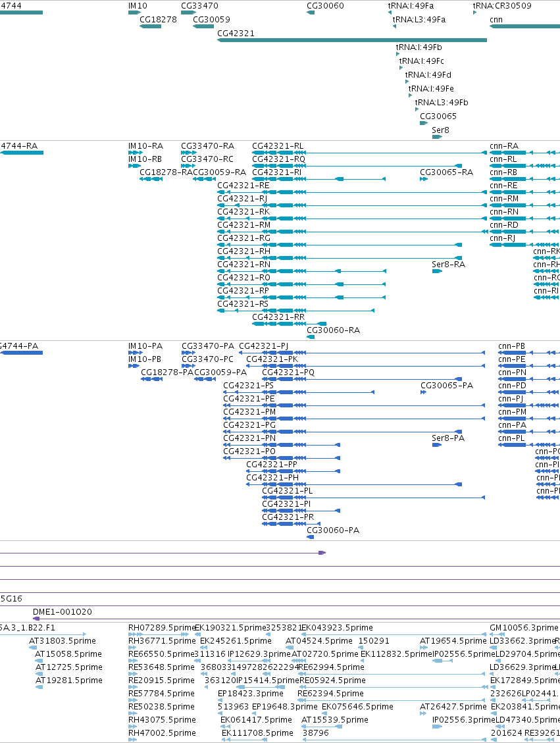This screenshot has width=560, height=743.
Task: Click the IM10-RB transcript label
Action: [x=145, y=159]
